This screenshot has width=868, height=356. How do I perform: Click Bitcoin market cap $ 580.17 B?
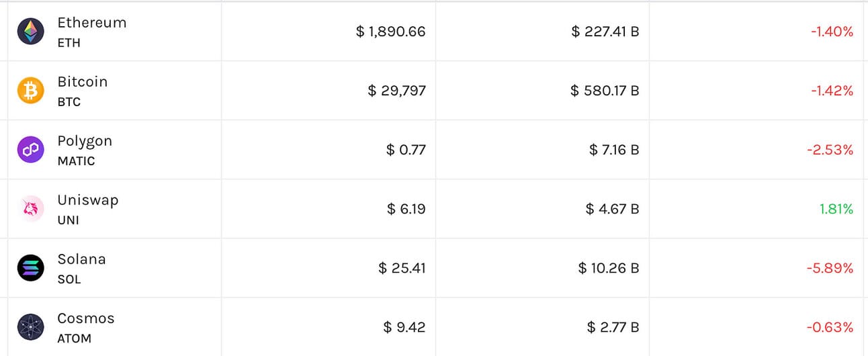[x=605, y=91]
